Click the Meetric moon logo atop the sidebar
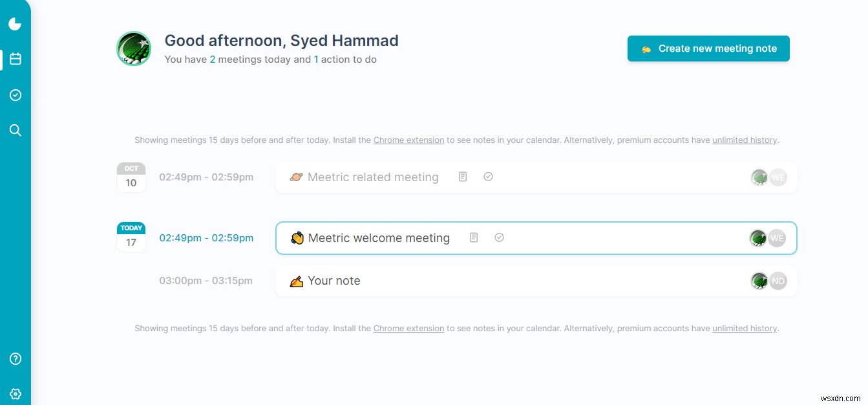868x405 pixels. pos(15,23)
